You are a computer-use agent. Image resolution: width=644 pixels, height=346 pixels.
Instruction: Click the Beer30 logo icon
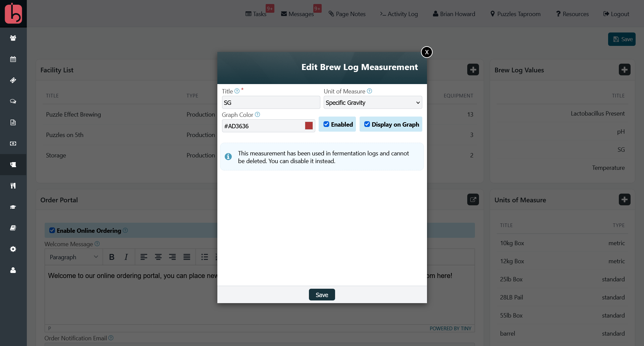click(x=13, y=13)
